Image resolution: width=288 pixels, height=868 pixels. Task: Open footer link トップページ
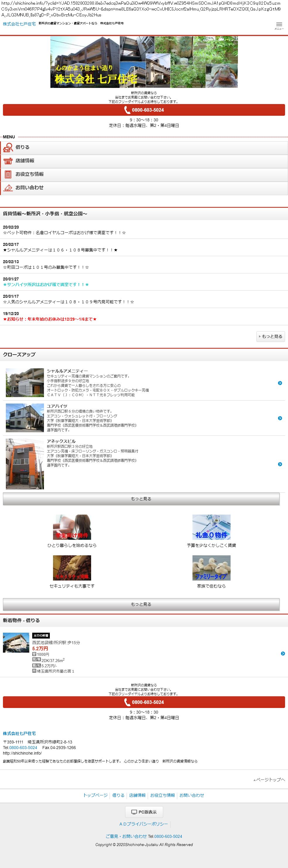pos(95,795)
